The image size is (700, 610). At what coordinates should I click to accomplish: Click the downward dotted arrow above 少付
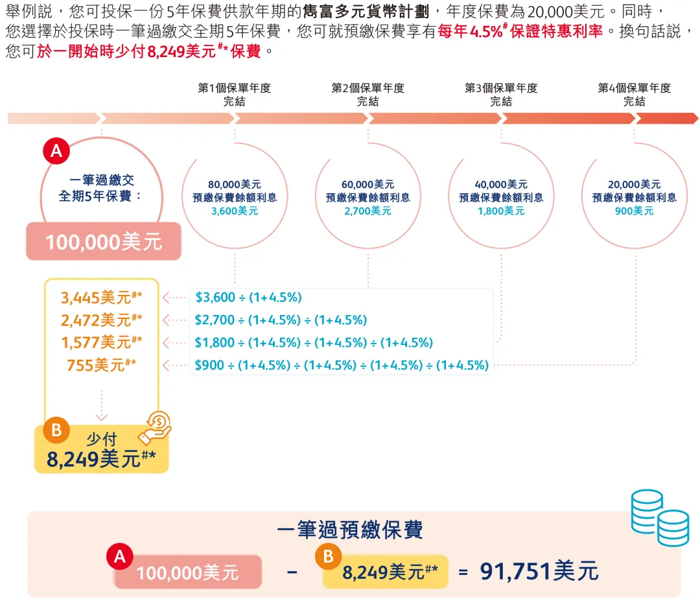point(102,405)
